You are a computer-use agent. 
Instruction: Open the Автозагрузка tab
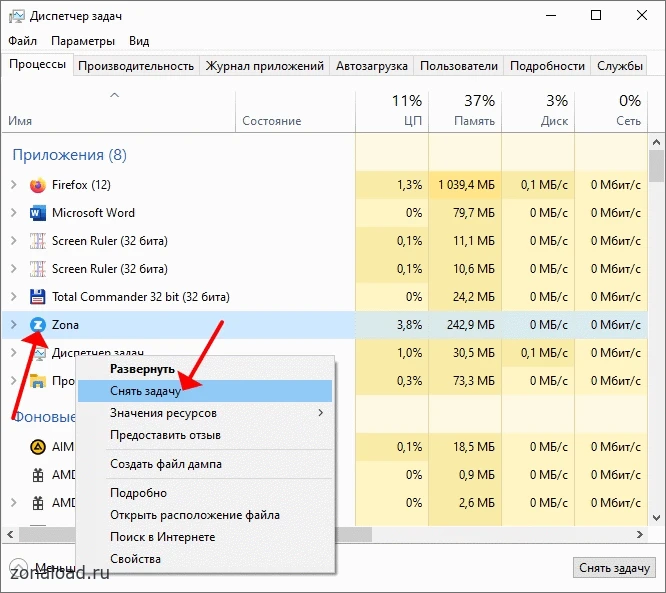pyautogui.click(x=372, y=66)
